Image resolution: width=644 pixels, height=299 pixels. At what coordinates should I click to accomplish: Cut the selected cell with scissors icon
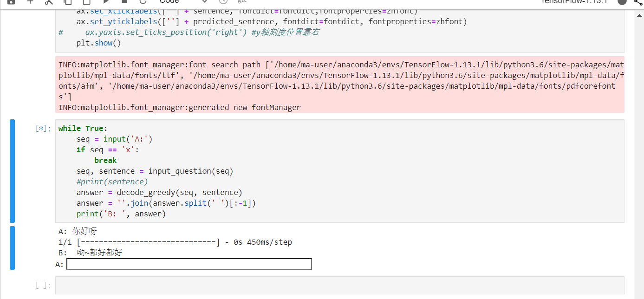(x=49, y=1)
